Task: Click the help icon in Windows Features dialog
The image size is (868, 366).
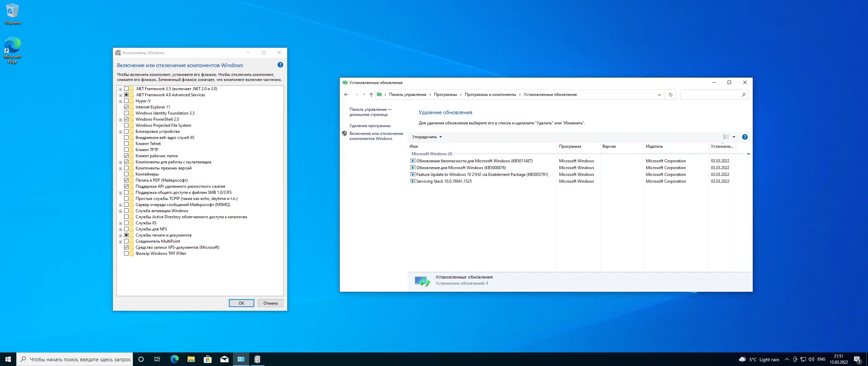Action: click(280, 65)
